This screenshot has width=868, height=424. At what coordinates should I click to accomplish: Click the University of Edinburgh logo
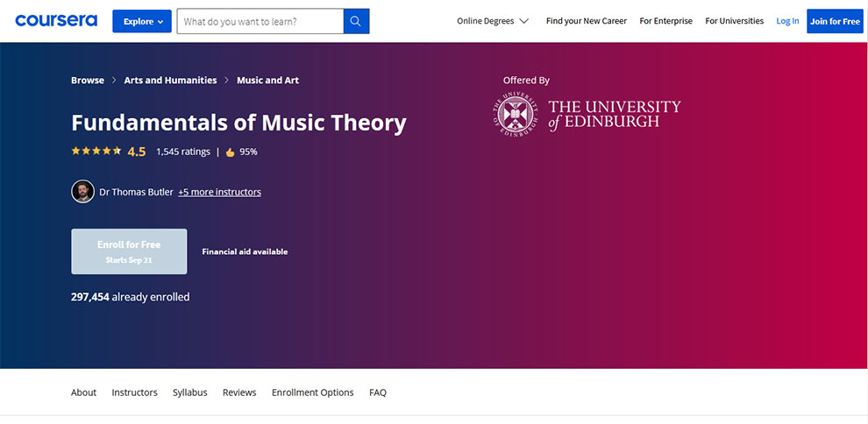click(587, 115)
